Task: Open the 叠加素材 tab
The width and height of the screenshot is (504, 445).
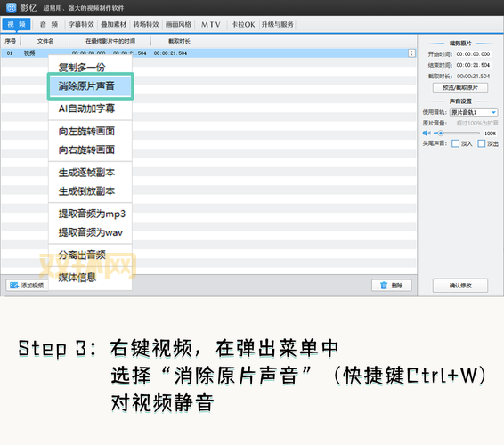Action: click(113, 24)
